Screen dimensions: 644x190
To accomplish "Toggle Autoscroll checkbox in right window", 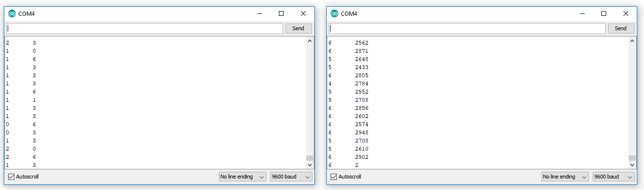I will click(x=334, y=177).
